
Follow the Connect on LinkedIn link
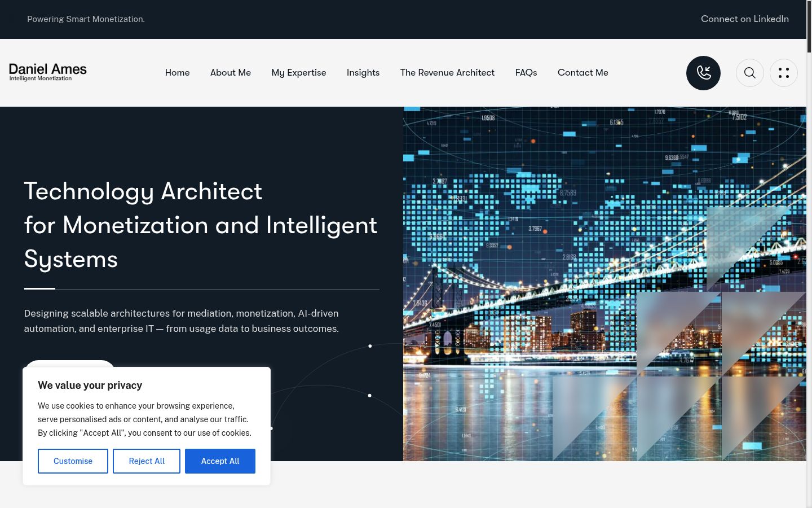pyautogui.click(x=745, y=19)
